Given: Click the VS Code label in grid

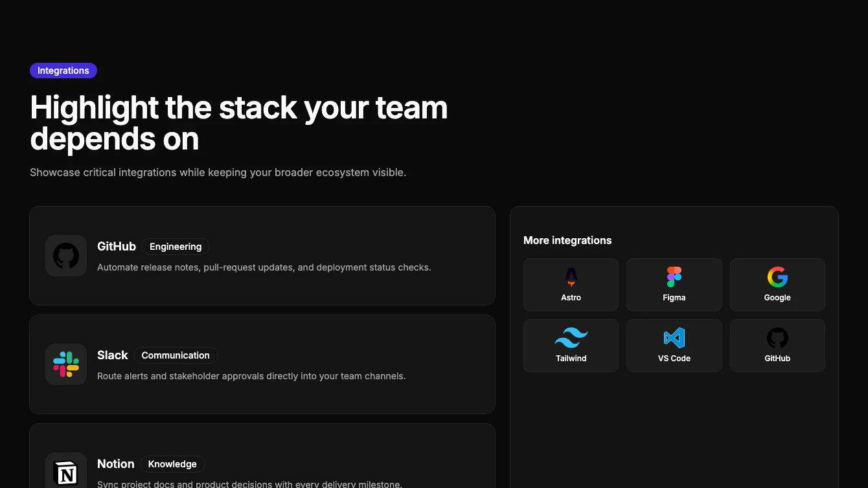Looking at the screenshot, I should [674, 359].
